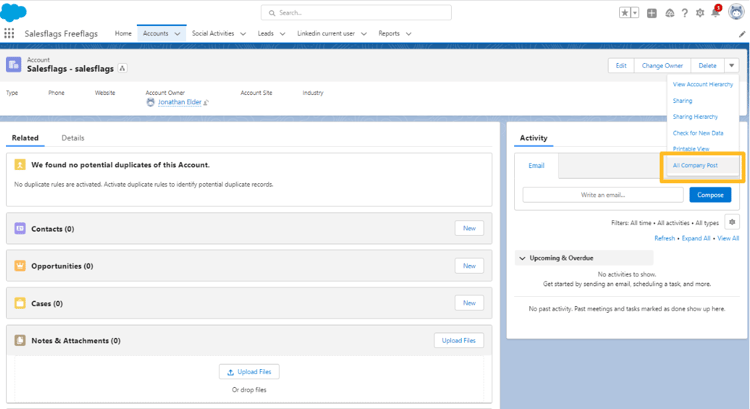The image size is (750, 409).
Task: Open the Favorites star icon
Action: 625,13
